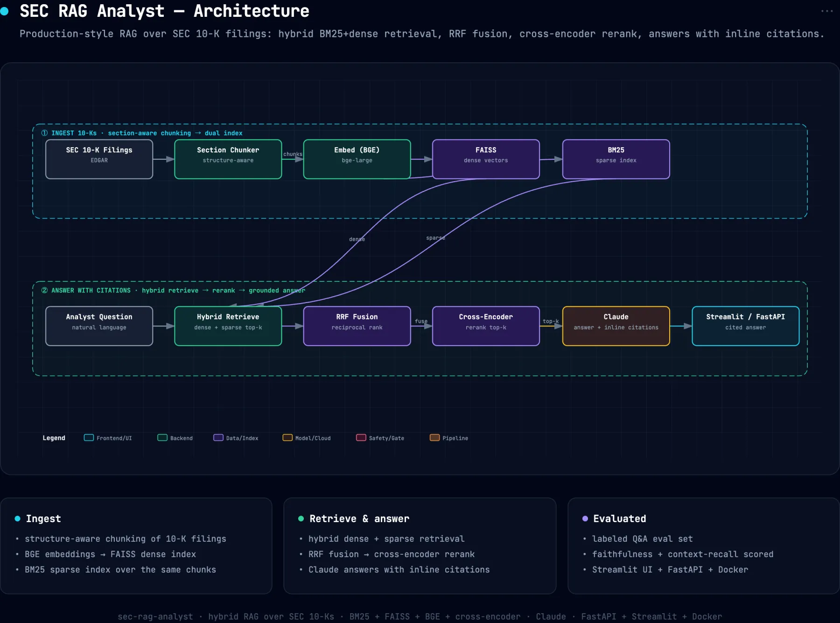Click the 'top-k' edge label
This screenshot has height=623, width=840.
(551, 321)
